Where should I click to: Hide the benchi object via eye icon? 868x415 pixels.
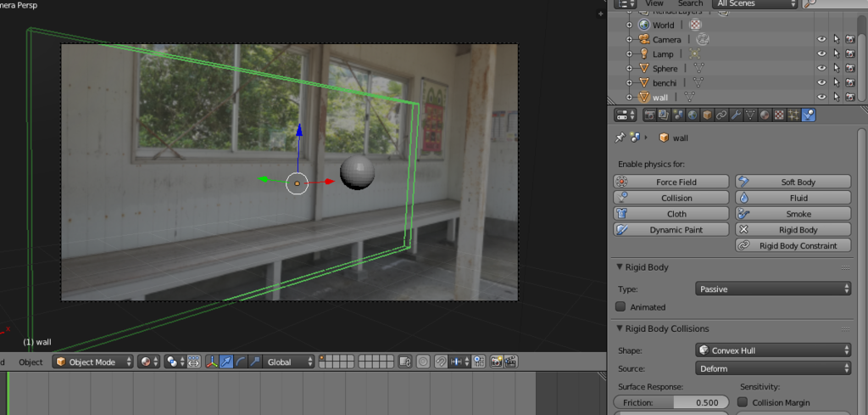821,82
